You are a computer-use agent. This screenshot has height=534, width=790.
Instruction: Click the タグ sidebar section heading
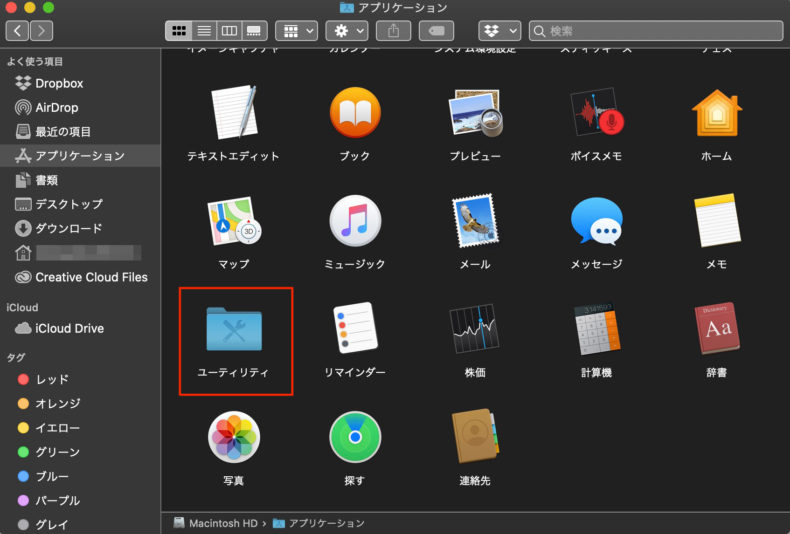(x=16, y=357)
